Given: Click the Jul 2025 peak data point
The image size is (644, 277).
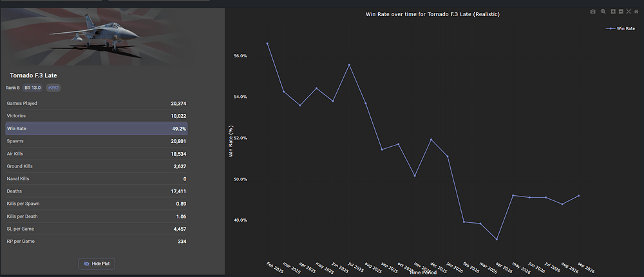Looking at the screenshot, I should (349, 65).
